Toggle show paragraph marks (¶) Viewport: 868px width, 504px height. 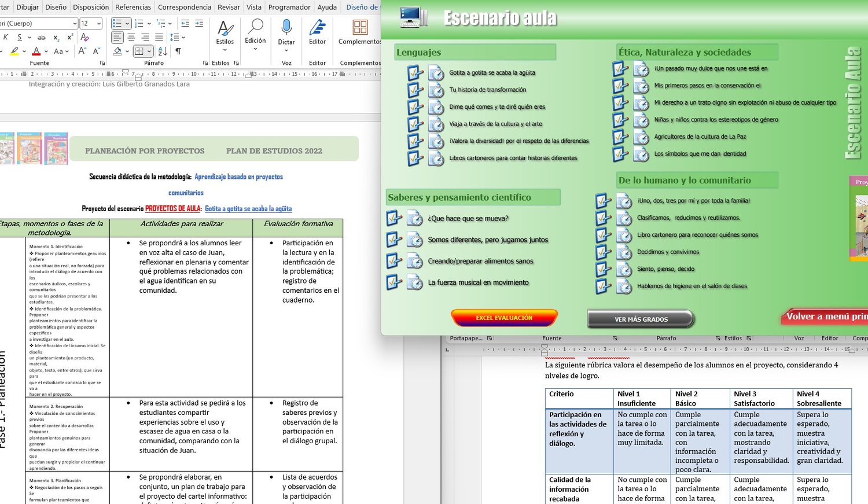pos(178,51)
